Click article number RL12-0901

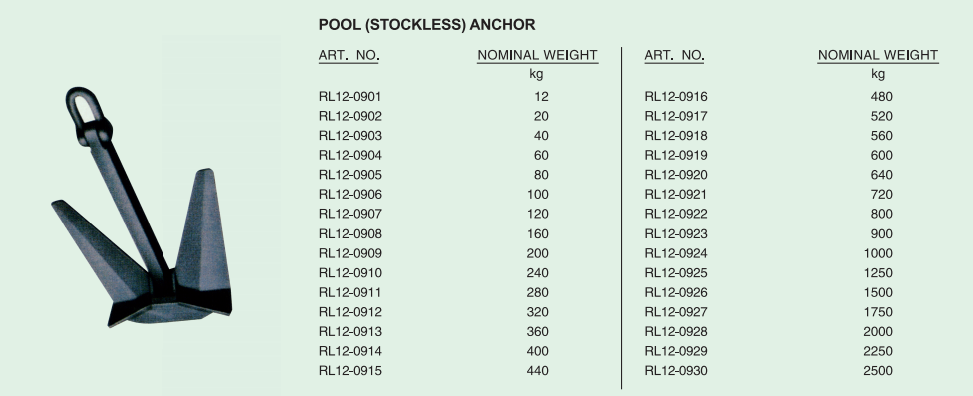[x=350, y=97]
